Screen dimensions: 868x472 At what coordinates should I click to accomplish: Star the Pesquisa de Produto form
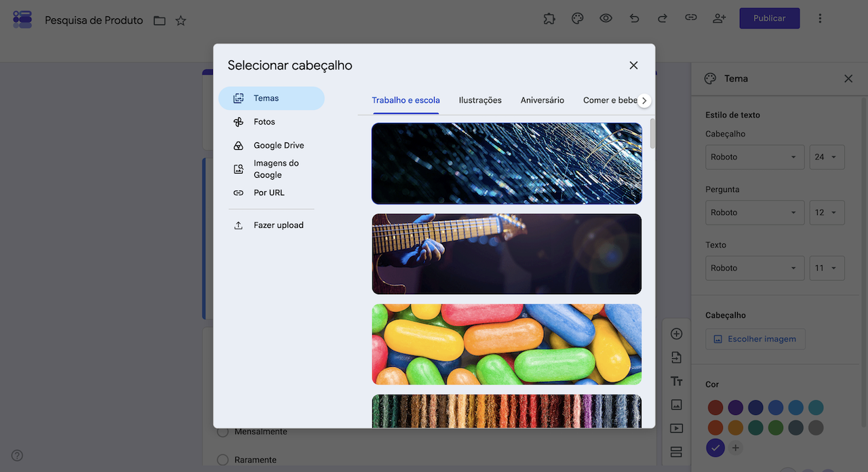[180, 20]
